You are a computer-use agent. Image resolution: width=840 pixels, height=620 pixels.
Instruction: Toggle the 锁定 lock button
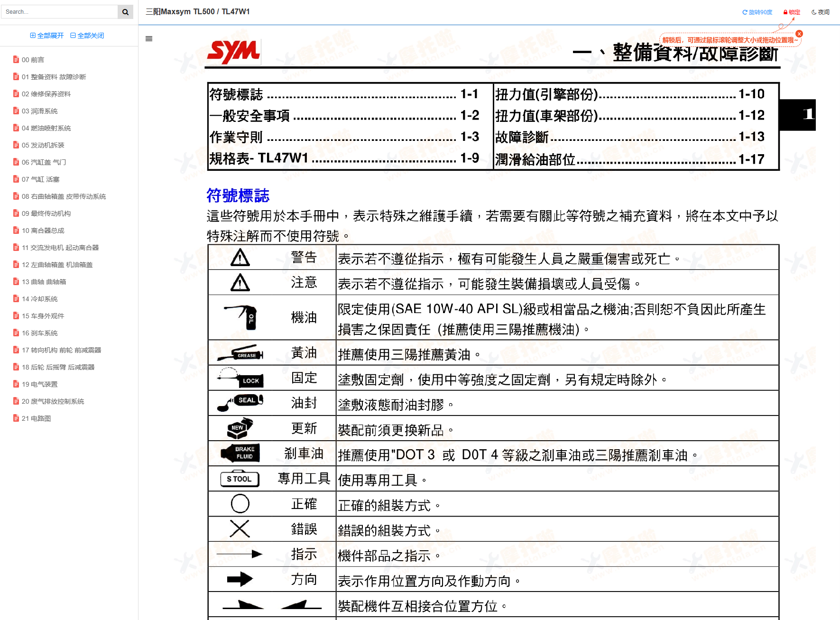point(792,12)
